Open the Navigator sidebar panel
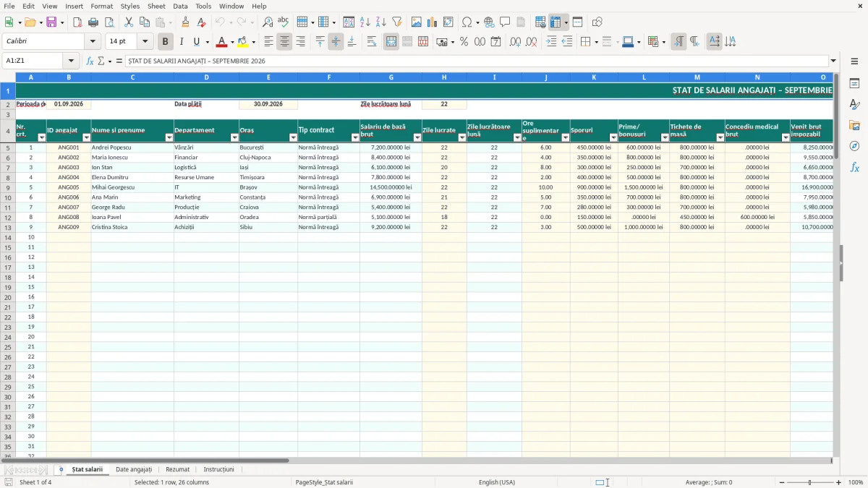The width and height of the screenshot is (868, 488). pos(854,146)
